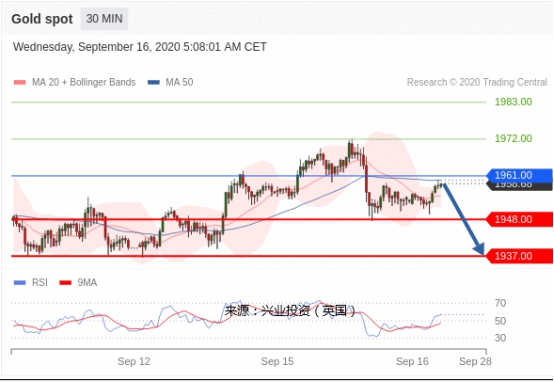The width and height of the screenshot is (554, 382).
Task: Click the 1983.00 resistance level label
Action: pos(513,102)
